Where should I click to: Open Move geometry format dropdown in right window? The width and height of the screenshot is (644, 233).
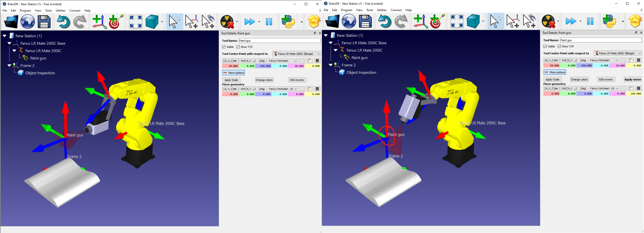581,89
